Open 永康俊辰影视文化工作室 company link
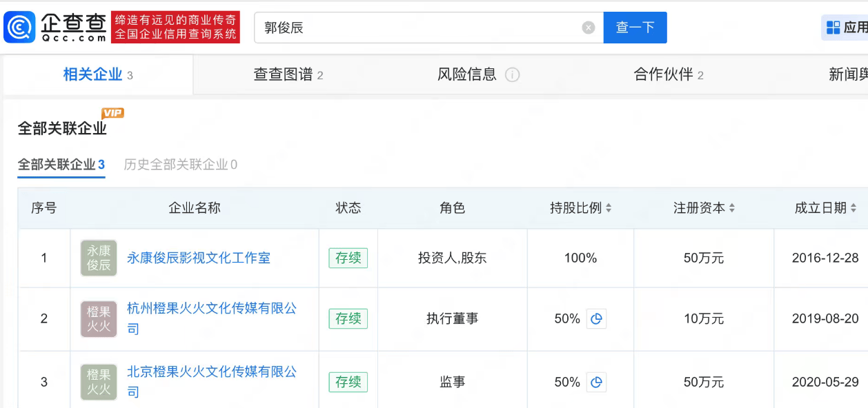 point(199,258)
